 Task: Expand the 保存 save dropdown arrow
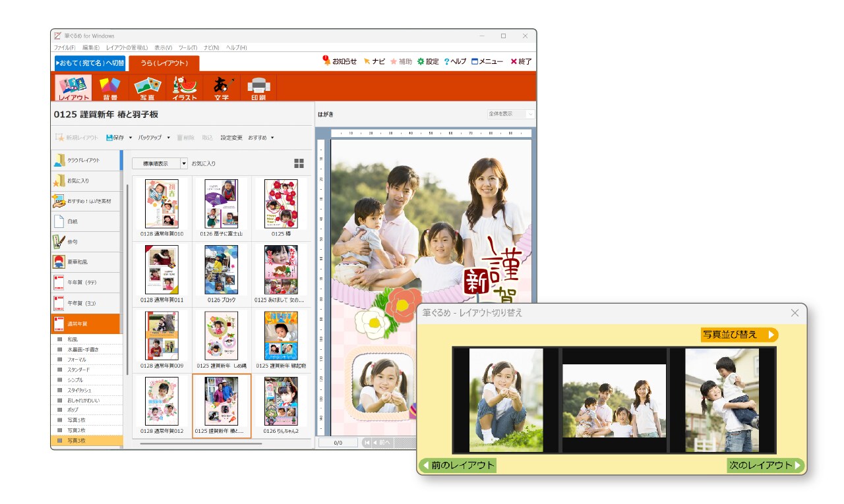pyautogui.click(x=131, y=138)
